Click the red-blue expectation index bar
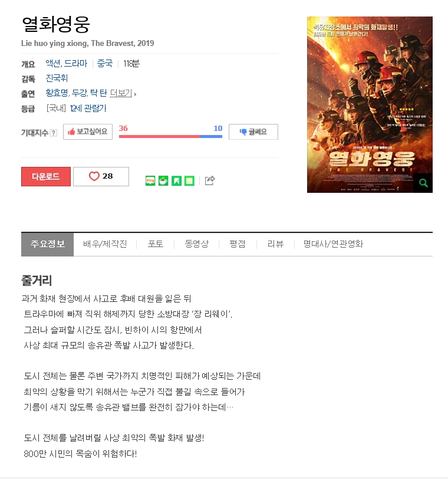This screenshot has width=448, height=480. (x=170, y=137)
